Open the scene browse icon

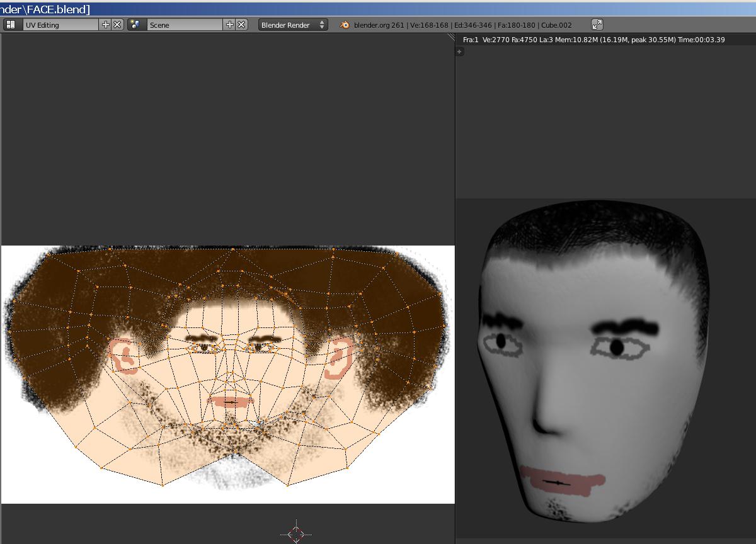click(134, 25)
